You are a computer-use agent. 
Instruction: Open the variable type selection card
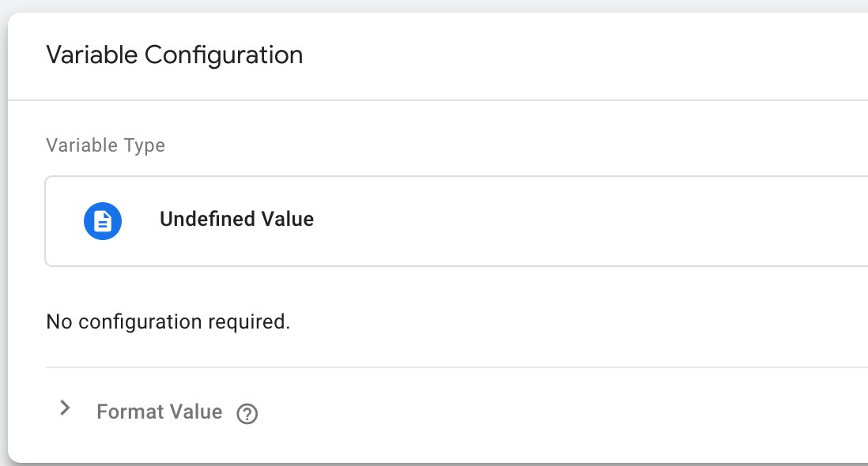click(x=456, y=221)
